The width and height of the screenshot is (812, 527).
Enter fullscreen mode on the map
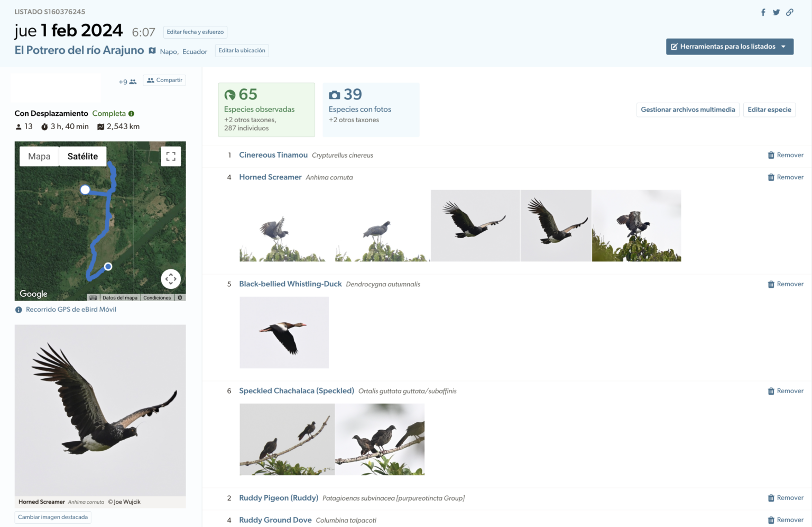tap(171, 156)
